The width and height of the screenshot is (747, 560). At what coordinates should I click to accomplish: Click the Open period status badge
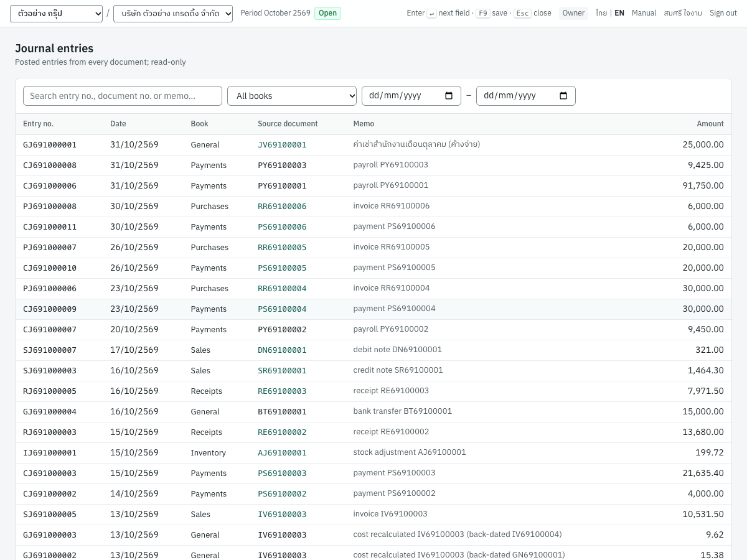point(327,13)
